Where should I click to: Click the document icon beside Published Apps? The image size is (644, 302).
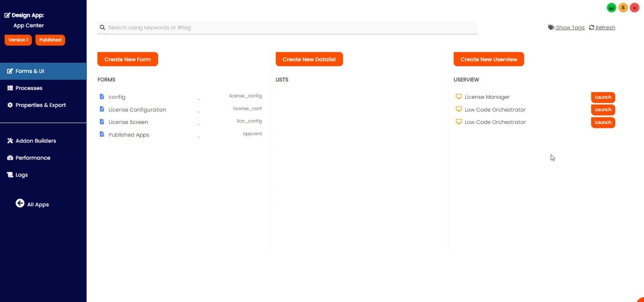click(x=102, y=134)
